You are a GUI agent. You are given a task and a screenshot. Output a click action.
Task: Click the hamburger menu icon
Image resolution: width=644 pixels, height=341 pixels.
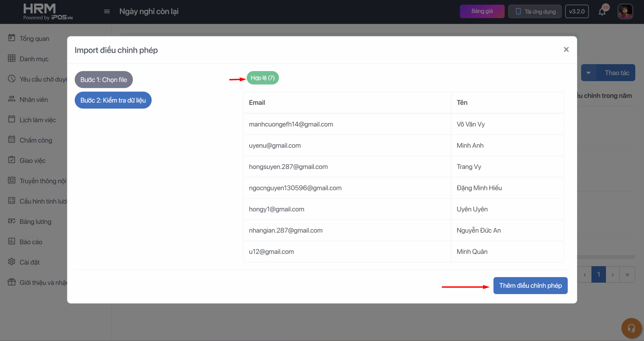[107, 11]
